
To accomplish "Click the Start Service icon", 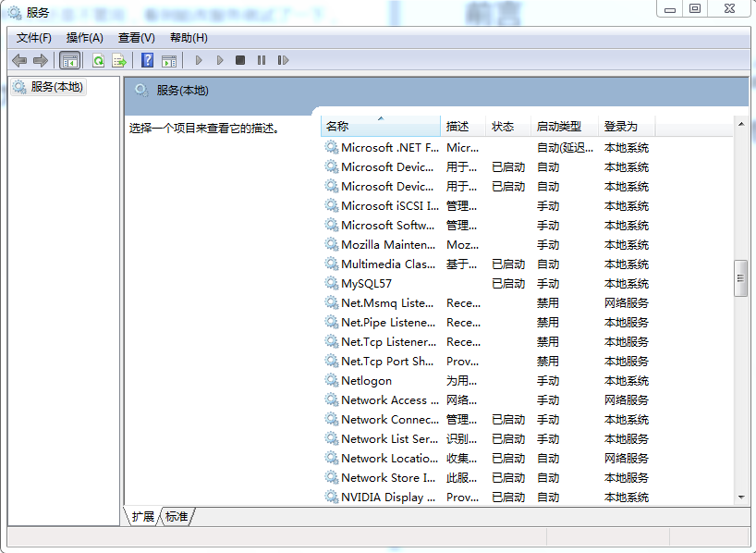I will coord(199,59).
